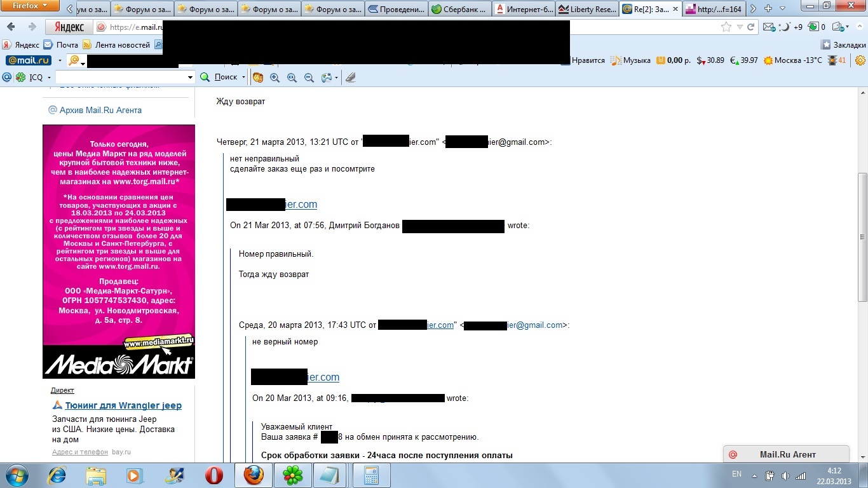Open the weather icon showing +9

(790, 27)
